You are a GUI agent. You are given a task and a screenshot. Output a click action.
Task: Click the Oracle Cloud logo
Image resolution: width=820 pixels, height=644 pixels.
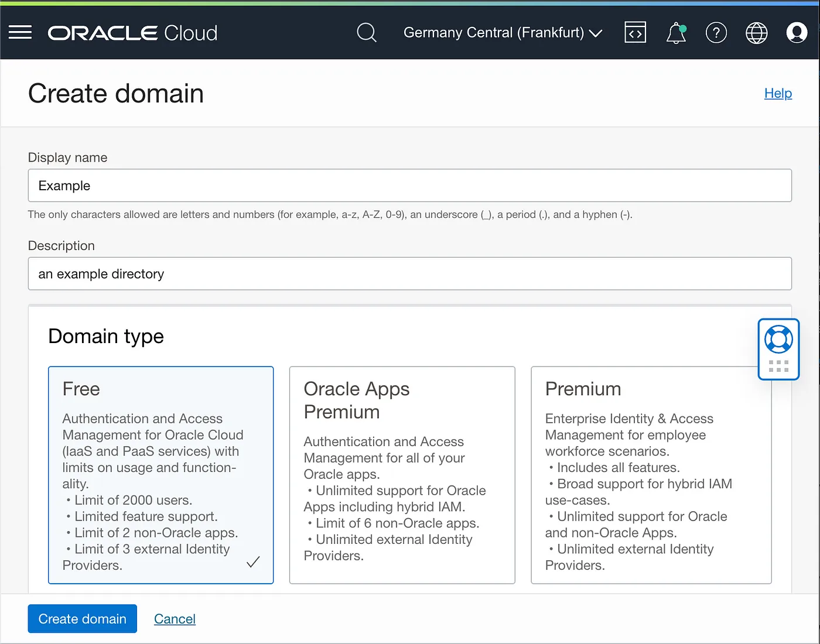click(x=132, y=33)
